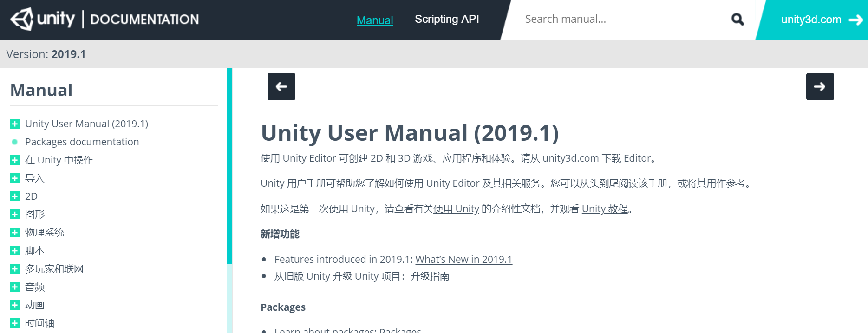Click the 新增功能 heading

pyautogui.click(x=280, y=234)
